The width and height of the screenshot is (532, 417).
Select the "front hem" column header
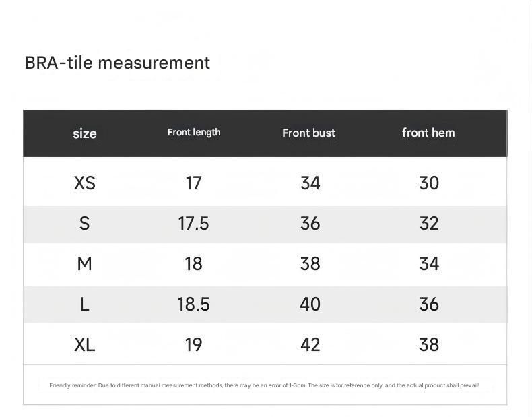tap(428, 132)
